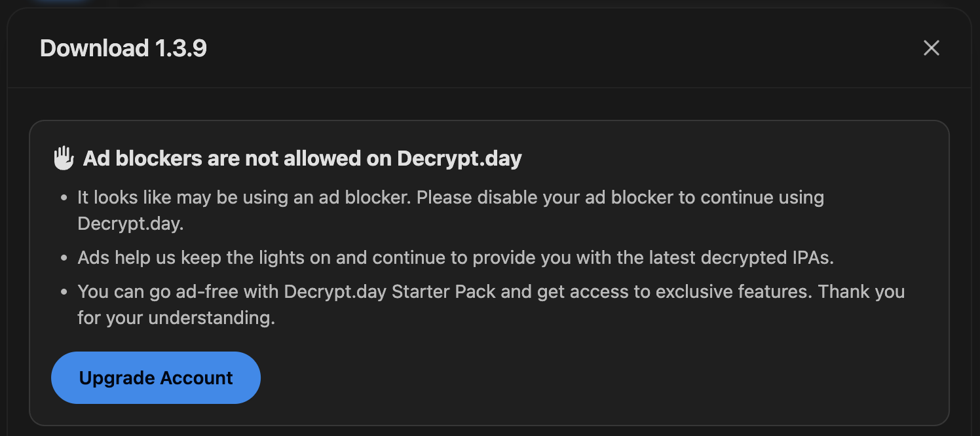Screen dimensions: 980x436
Task: Click the "Download 1.3.9" dialog title
Action: click(x=123, y=48)
